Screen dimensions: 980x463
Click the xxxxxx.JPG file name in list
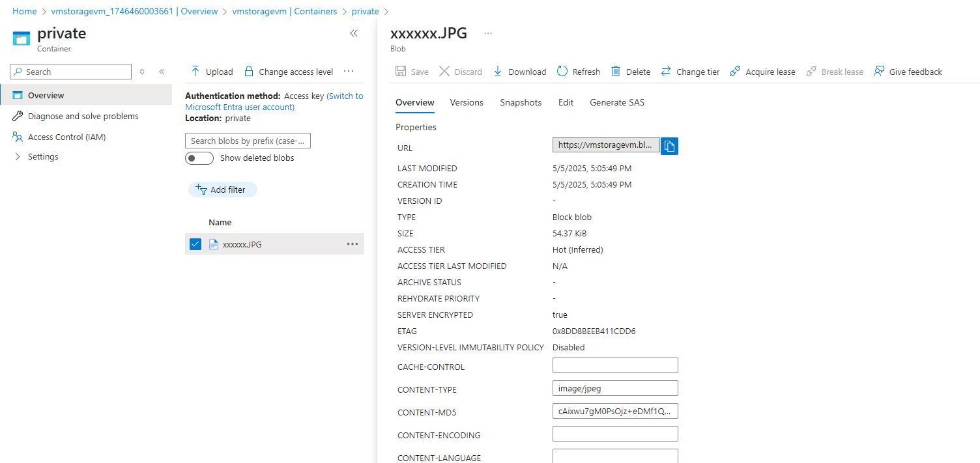click(242, 244)
